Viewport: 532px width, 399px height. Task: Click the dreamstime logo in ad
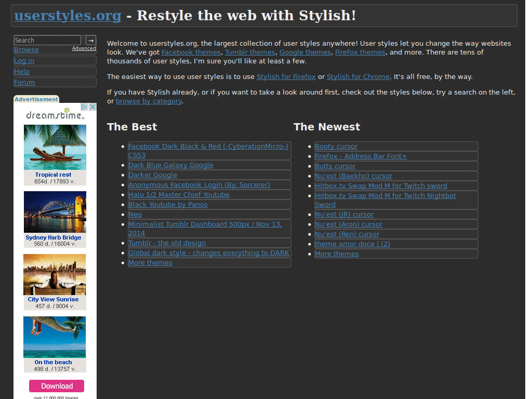[x=55, y=115]
